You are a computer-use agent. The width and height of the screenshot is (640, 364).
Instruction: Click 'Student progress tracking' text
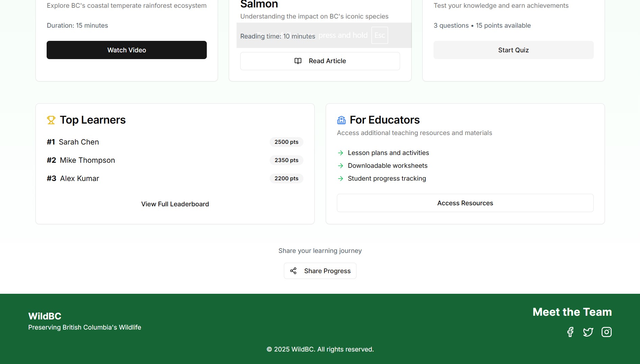click(x=387, y=179)
